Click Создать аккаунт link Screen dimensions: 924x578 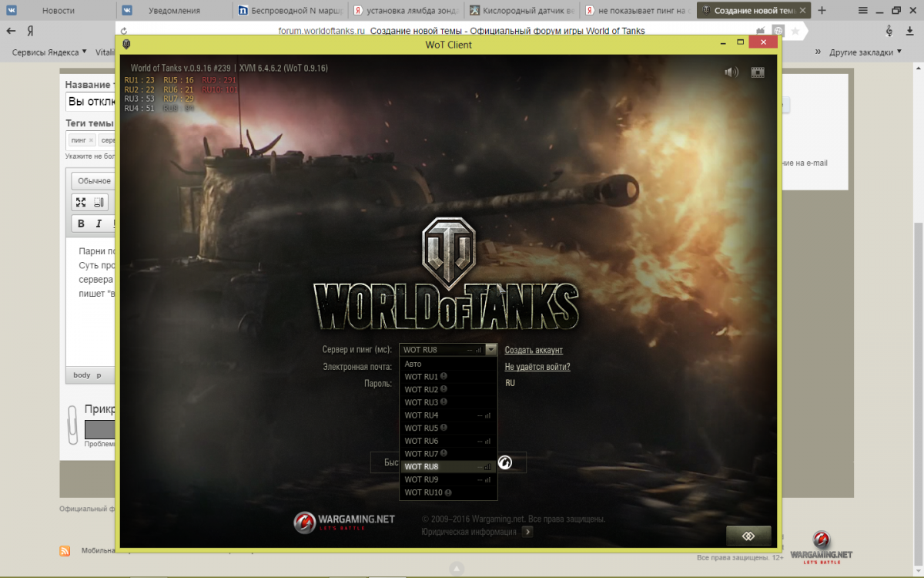(x=534, y=350)
